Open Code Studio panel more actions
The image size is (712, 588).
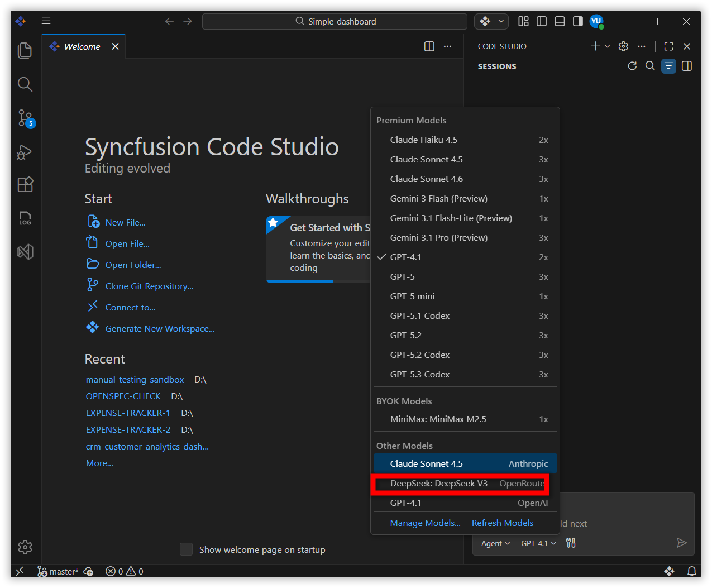pos(642,46)
